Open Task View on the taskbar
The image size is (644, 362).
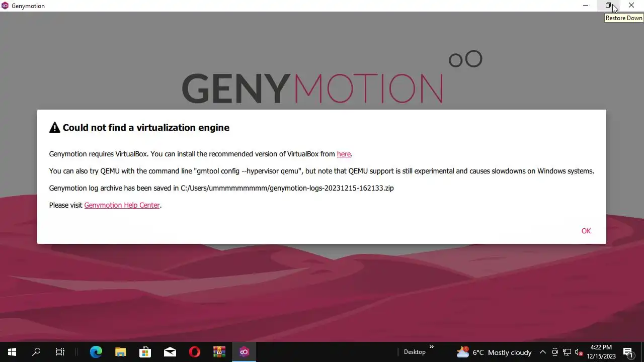60,352
